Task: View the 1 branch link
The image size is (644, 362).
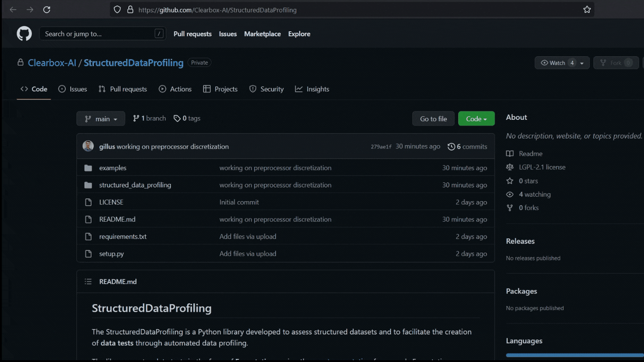Action: point(149,118)
